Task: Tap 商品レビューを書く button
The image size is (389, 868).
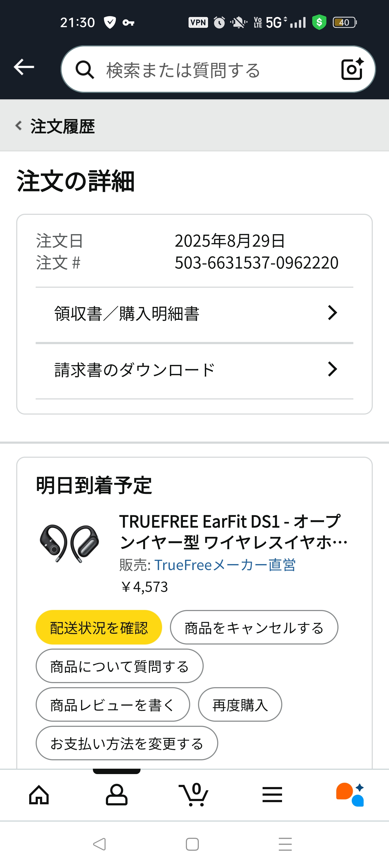Action: click(113, 705)
